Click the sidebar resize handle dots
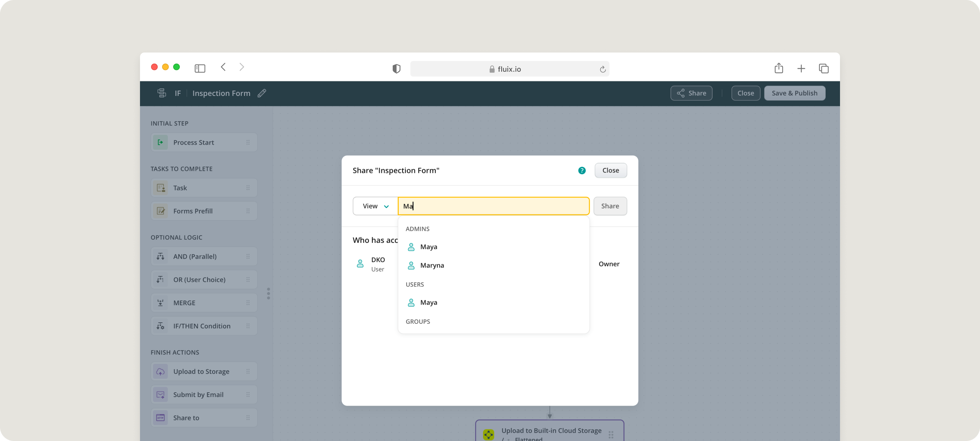Screen dimensions: 980x441 (x=268, y=293)
